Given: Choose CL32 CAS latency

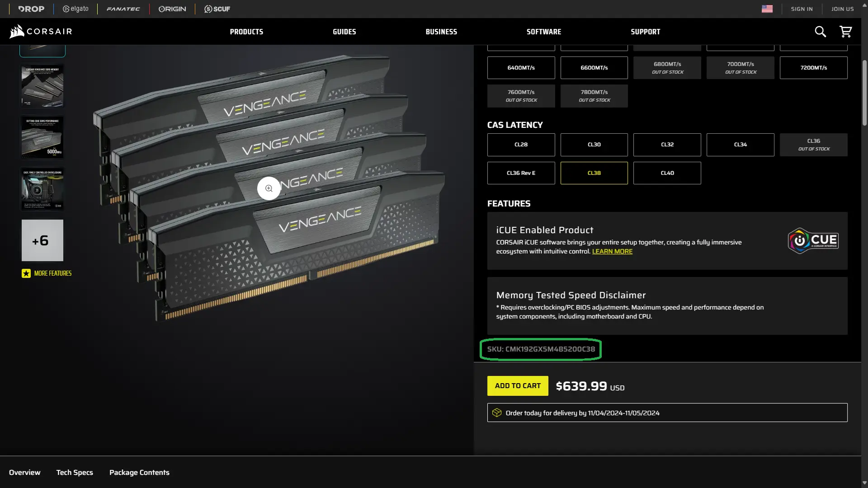Looking at the screenshot, I should click(x=667, y=145).
